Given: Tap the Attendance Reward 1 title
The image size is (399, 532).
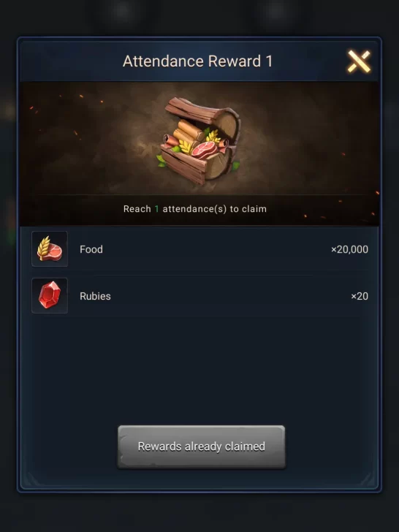Looking at the screenshot, I should click(x=198, y=61).
